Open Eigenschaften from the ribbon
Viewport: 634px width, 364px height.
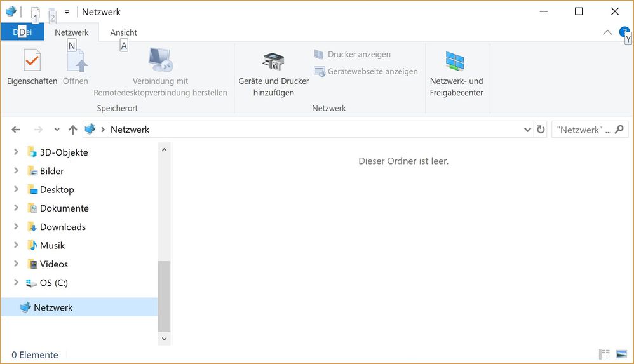point(32,67)
